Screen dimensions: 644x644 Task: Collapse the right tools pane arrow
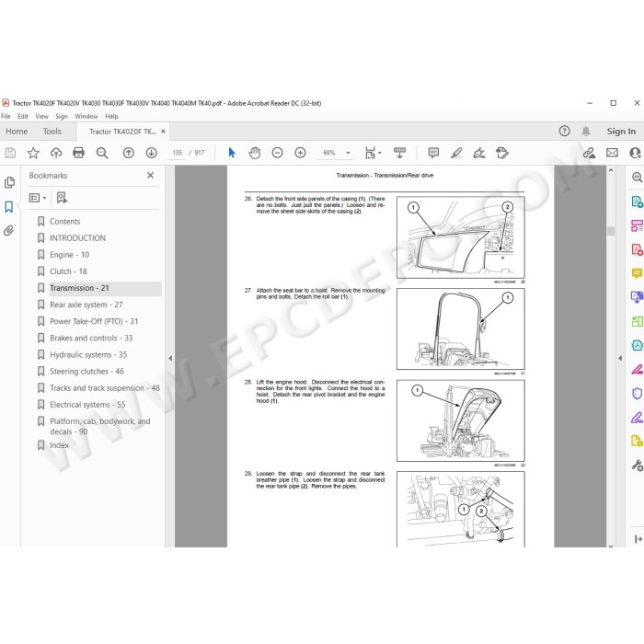[x=620, y=358]
